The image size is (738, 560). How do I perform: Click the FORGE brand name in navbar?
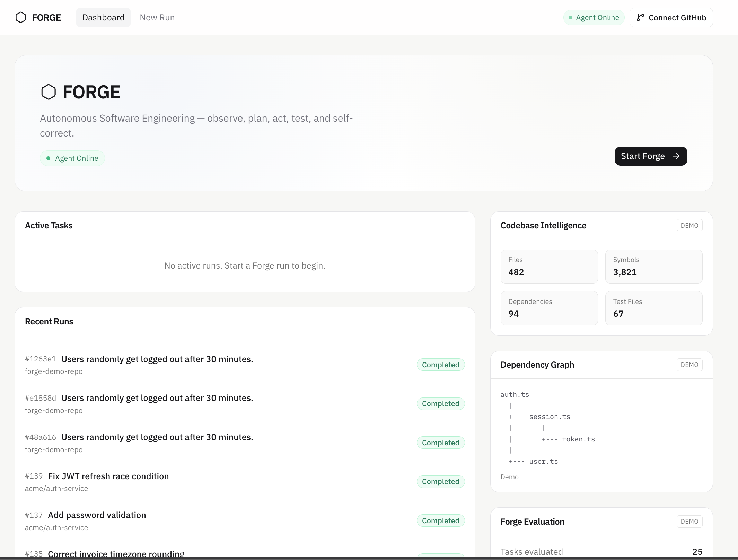46,17
